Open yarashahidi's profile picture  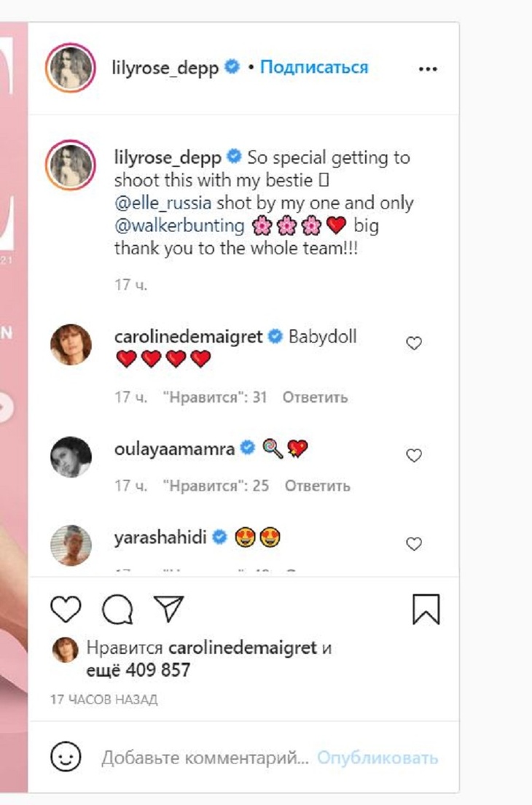point(71,544)
